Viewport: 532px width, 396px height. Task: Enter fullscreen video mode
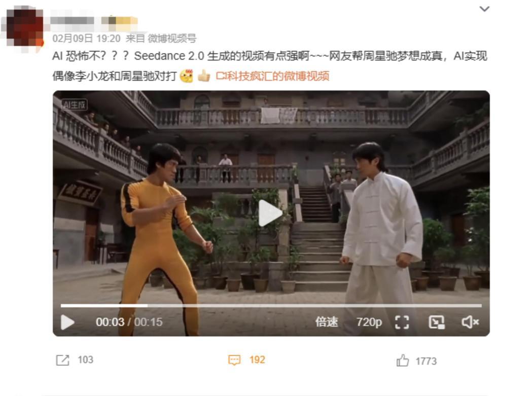click(402, 322)
